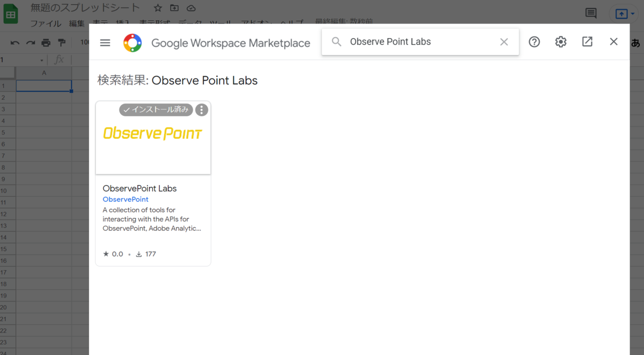Clear the Marketplace search text
The image size is (644, 355).
[x=504, y=42]
